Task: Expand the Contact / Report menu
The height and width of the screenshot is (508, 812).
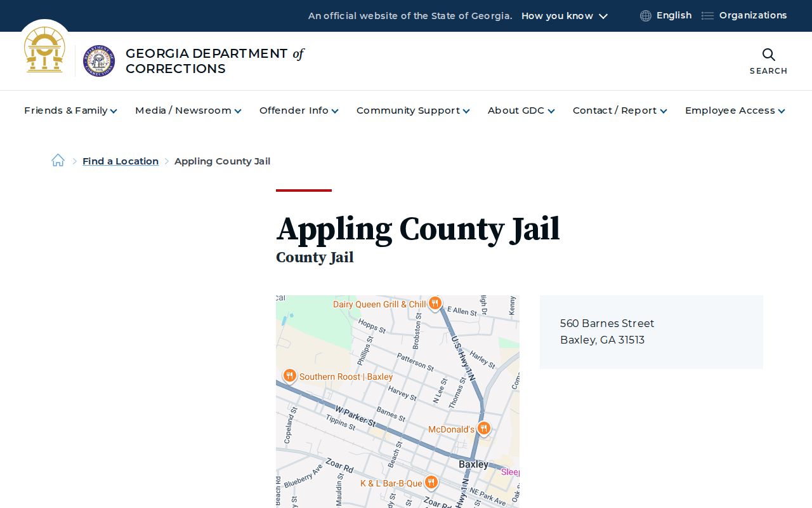Action: click(620, 110)
